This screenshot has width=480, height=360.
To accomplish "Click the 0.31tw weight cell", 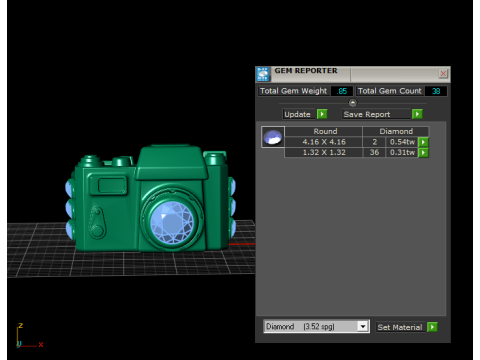I will pyautogui.click(x=402, y=153).
